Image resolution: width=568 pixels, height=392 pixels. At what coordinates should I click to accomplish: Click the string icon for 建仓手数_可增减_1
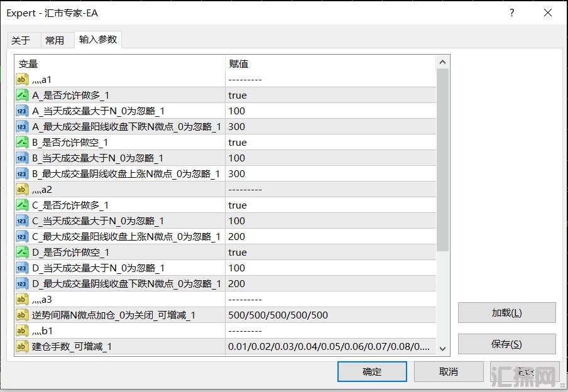click(x=22, y=347)
